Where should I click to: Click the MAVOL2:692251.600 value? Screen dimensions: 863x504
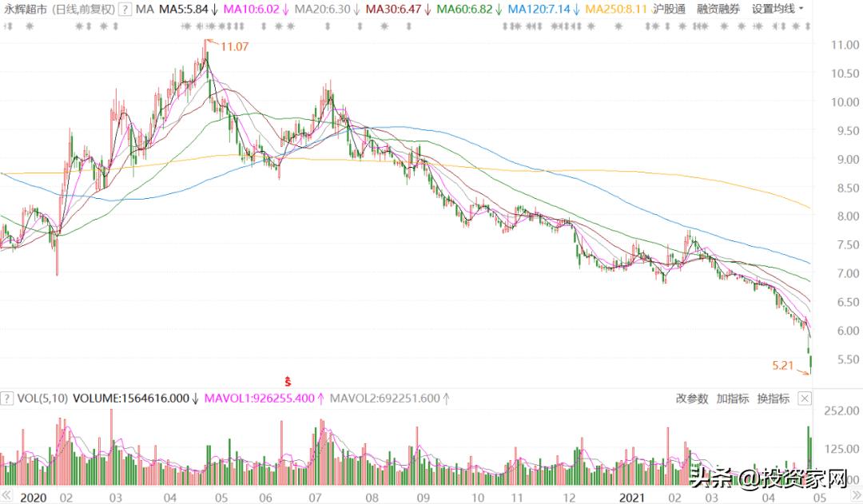tap(384, 399)
